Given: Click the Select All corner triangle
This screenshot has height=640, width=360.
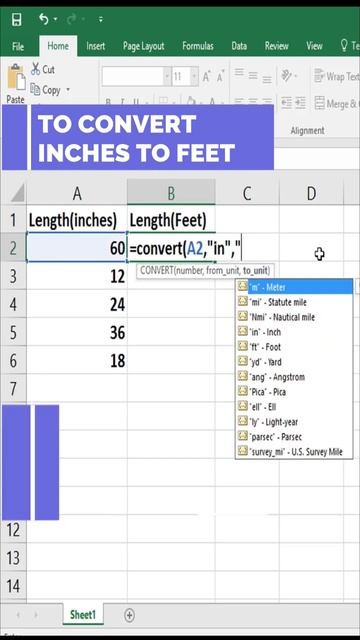Looking at the screenshot, I should coord(18,193).
